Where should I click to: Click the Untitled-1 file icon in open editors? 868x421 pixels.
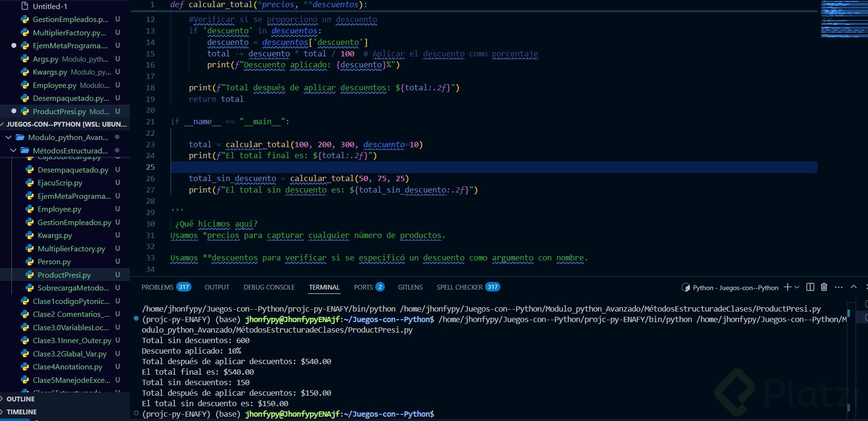[25, 6]
